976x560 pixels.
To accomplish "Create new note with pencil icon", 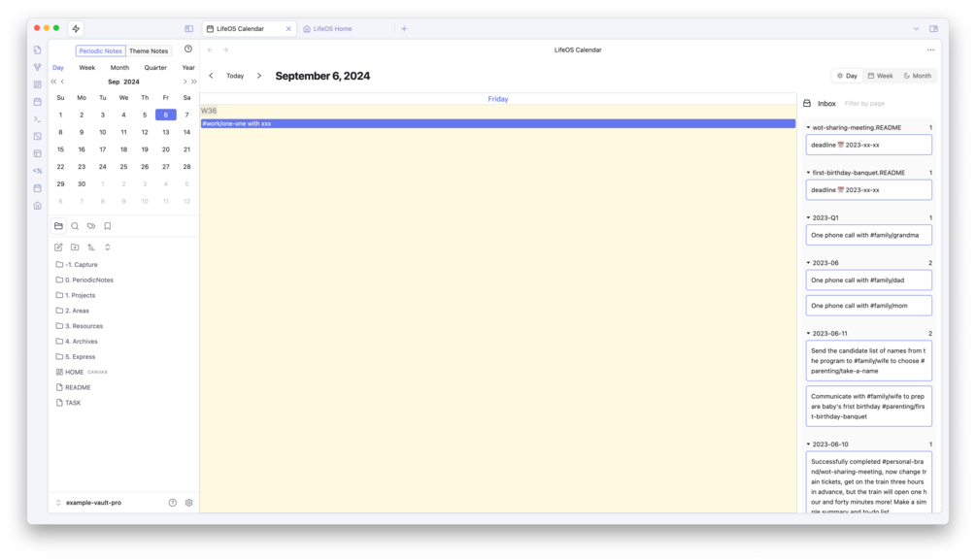I will pos(58,247).
